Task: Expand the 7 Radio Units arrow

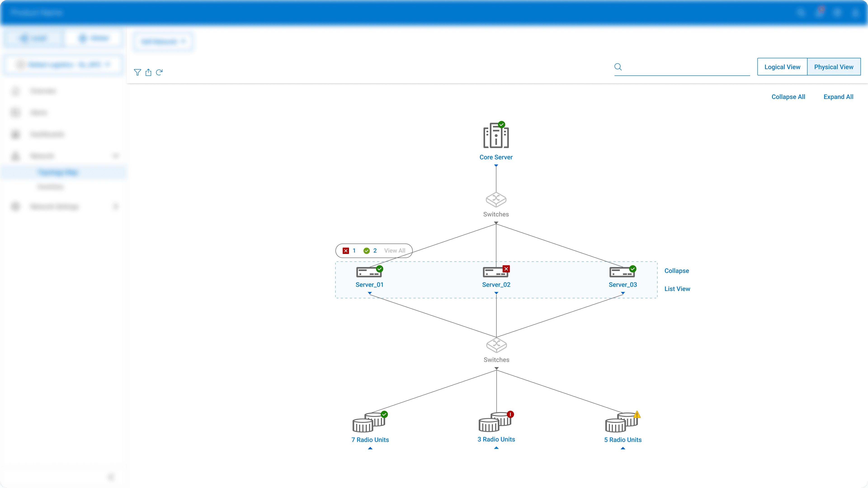Action: (x=370, y=448)
